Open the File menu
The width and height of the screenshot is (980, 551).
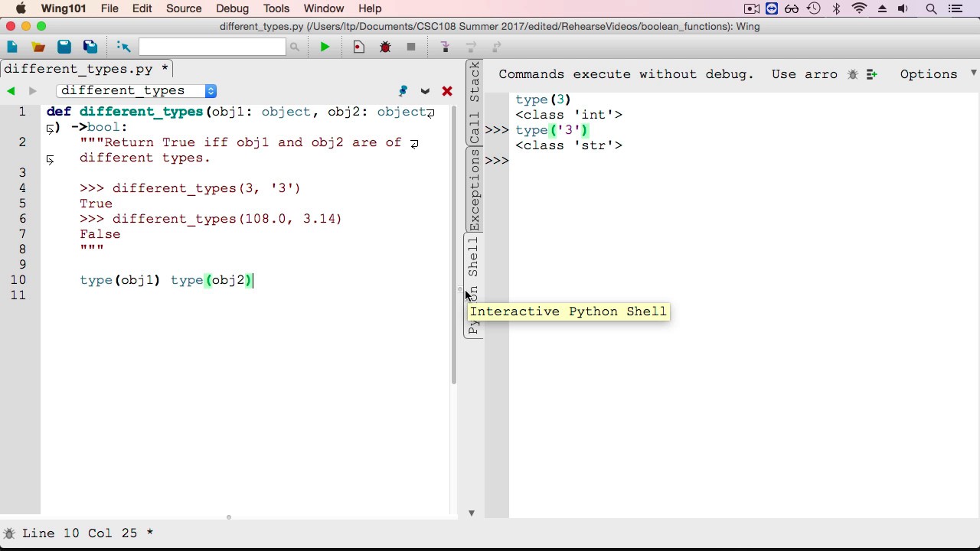click(109, 8)
